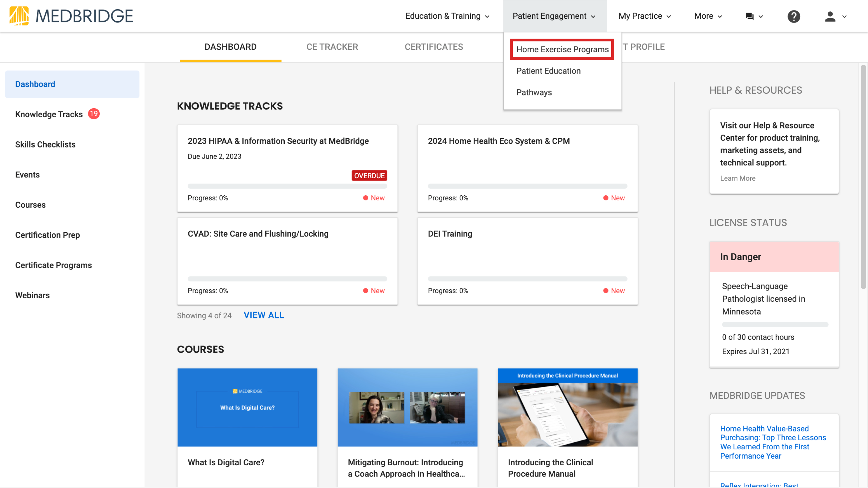Image resolution: width=868 pixels, height=488 pixels.
Task: Switch to the CE Tracker tab
Action: [332, 47]
